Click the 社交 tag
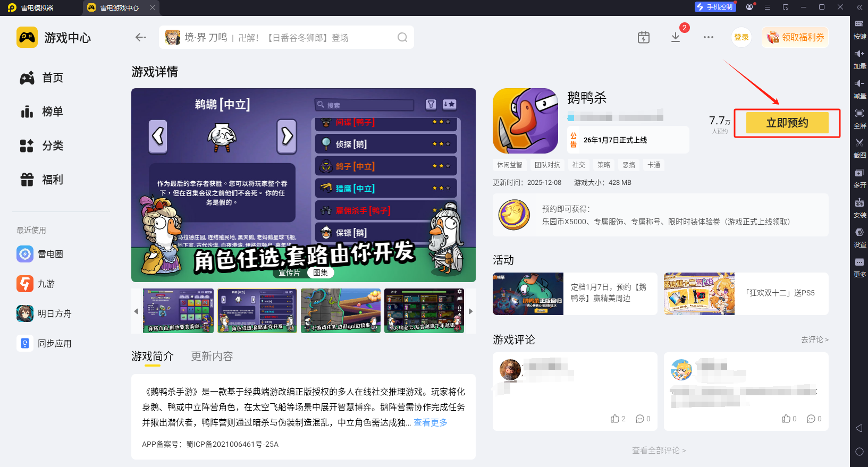This screenshot has height=467, width=868. [x=579, y=165]
